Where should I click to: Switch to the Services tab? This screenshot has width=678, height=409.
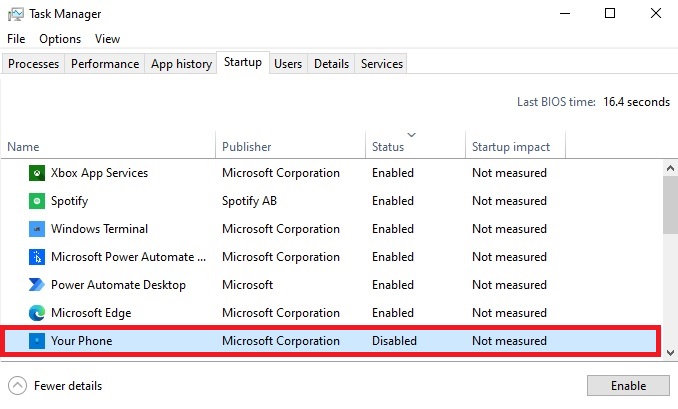(x=382, y=64)
